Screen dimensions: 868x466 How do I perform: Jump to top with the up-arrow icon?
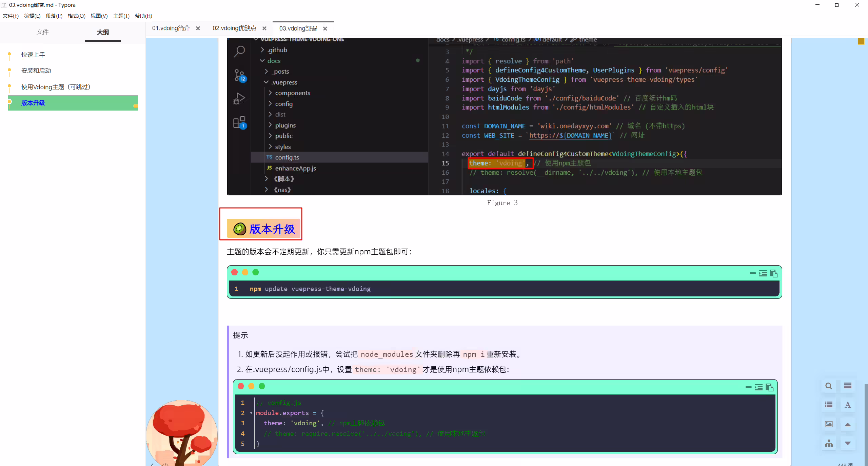848,424
